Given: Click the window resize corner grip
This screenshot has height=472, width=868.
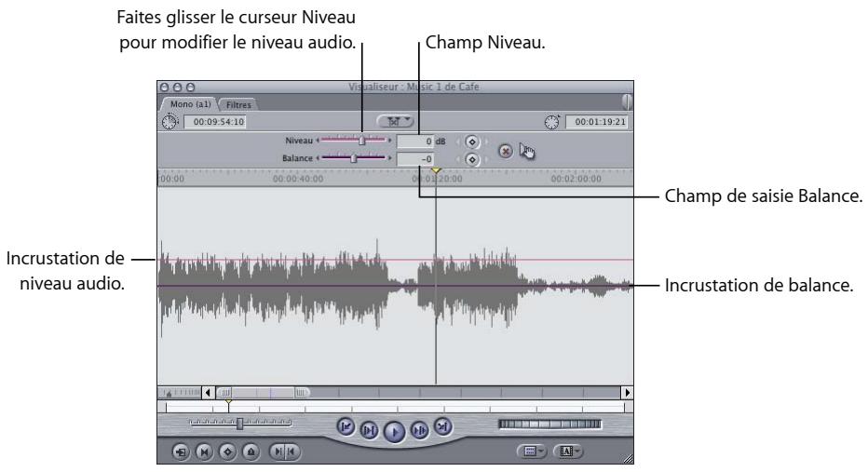Looking at the screenshot, I should [x=628, y=458].
